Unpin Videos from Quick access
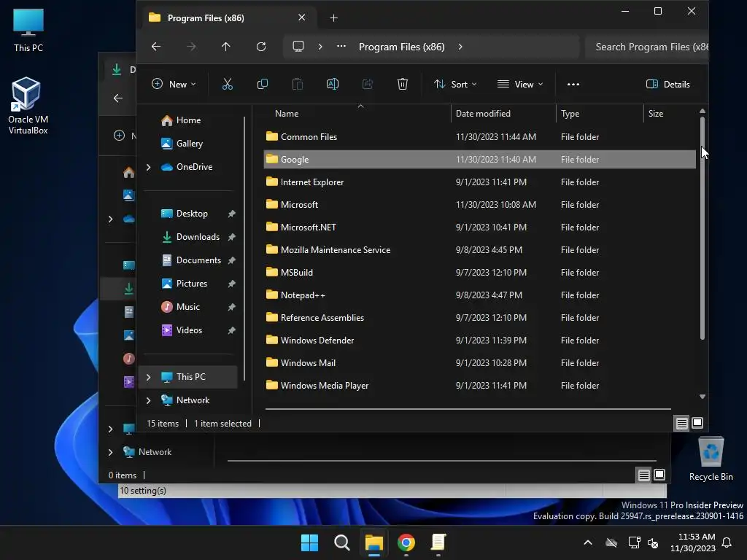Image resolution: width=747 pixels, height=560 pixels. [x=231, y=330]
